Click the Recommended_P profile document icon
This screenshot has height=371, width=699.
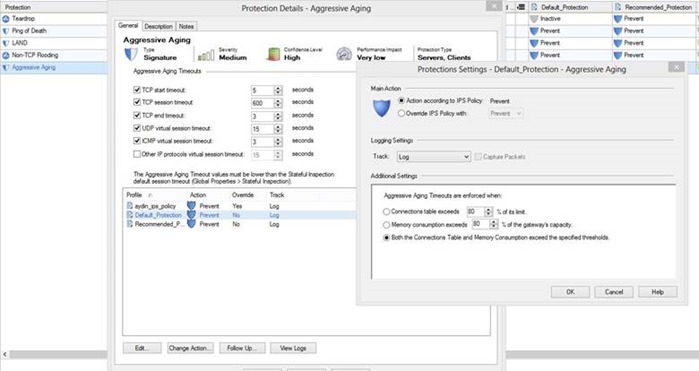pyautogui.click(x=130, y=224)
